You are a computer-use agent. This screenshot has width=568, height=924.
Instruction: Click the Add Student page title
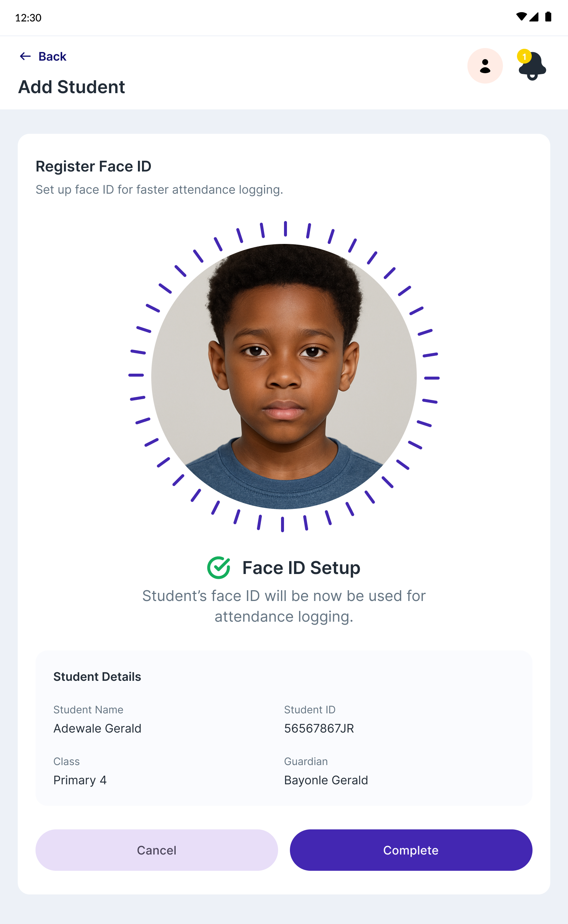71,87
